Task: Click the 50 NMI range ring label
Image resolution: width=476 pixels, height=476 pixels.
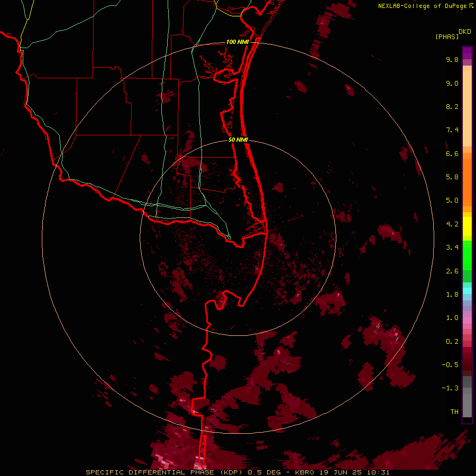Action: [x=238, y=140]
